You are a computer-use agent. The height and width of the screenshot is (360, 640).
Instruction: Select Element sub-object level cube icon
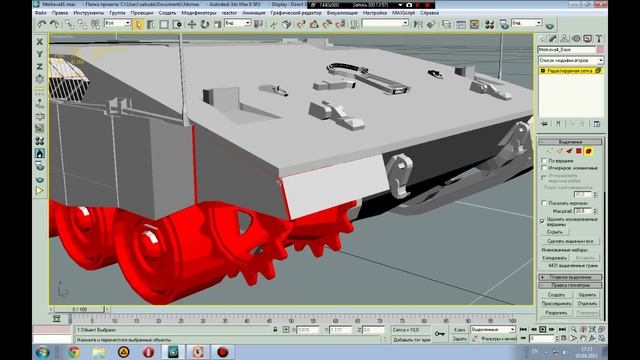588,151
